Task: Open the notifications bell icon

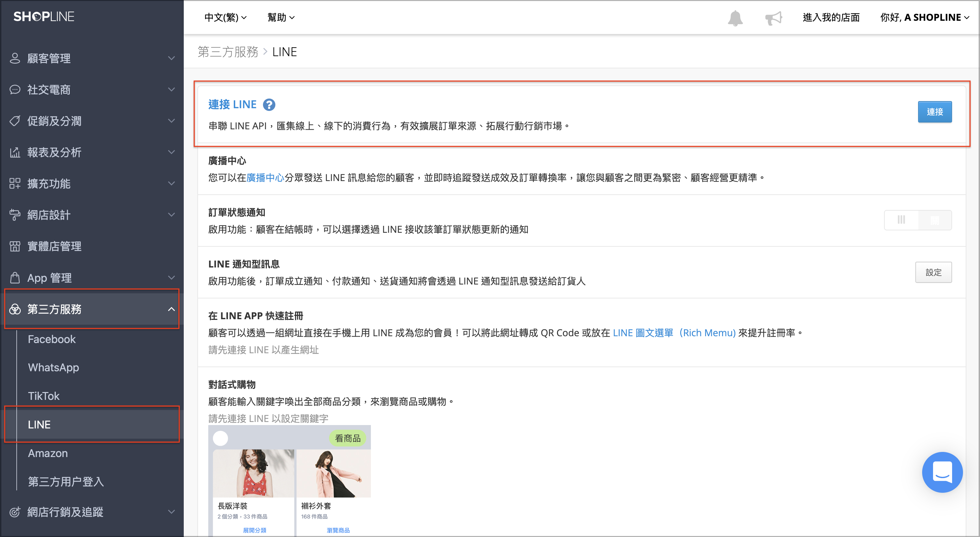Action: pyautogui.click(x=735, y=18)
